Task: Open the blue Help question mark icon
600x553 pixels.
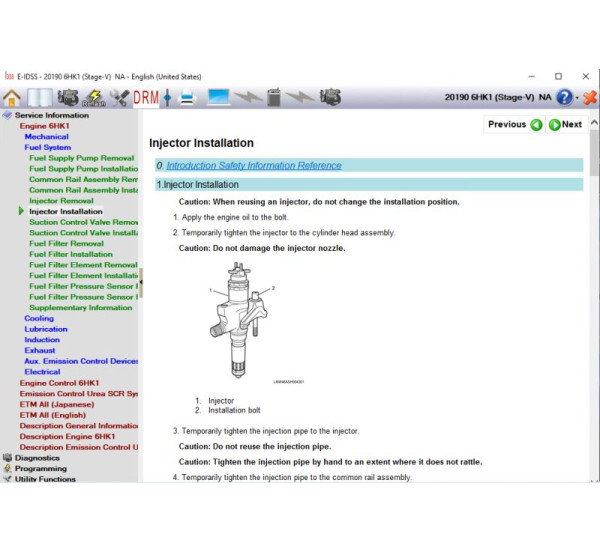Action: (x=565, y=97)
